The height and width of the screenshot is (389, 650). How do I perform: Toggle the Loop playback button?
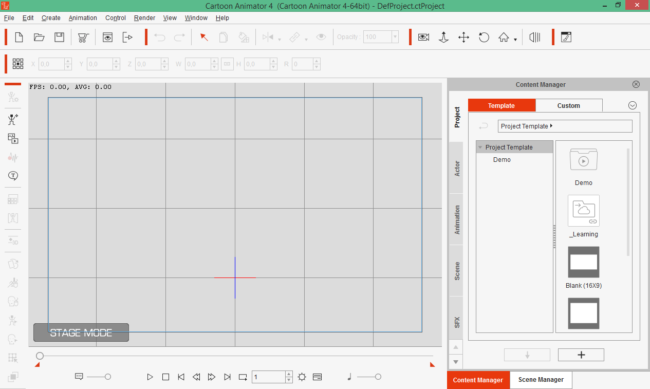[243, 377]
